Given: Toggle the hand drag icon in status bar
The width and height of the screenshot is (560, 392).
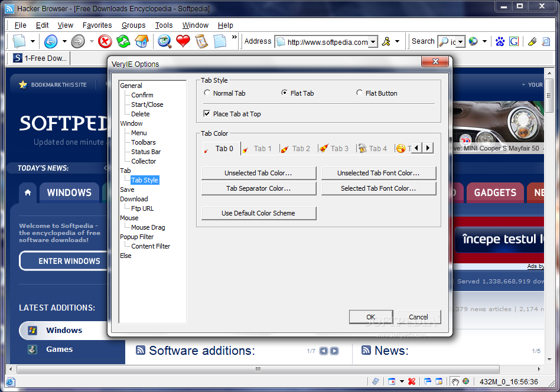Looking at the screenshot, I should click(x=455, y=381).
